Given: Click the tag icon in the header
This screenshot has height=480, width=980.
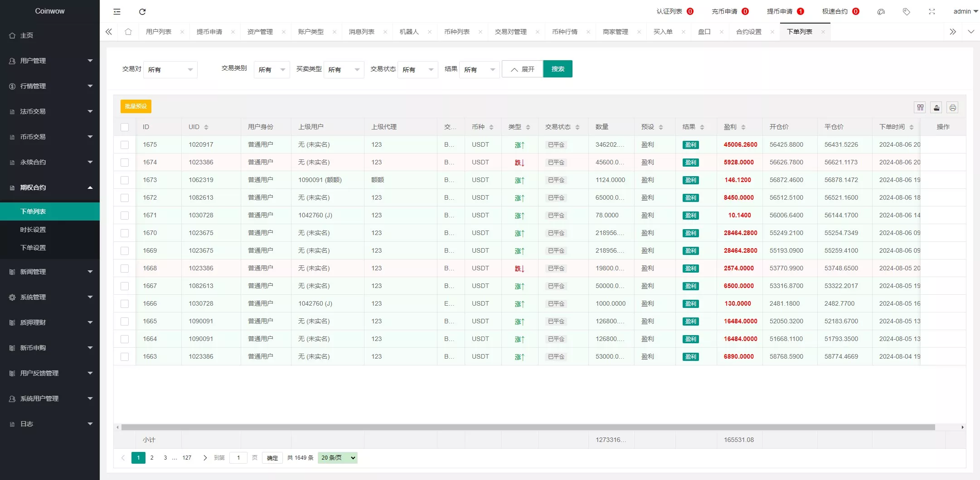Looking at the screenshot, I should [x=906, y=12].
